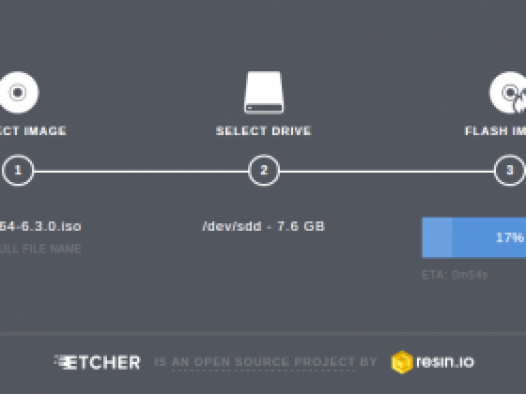Screen dimensions: 526x394
Task: Select step circle number 2
Action: [x=264, y=170]
